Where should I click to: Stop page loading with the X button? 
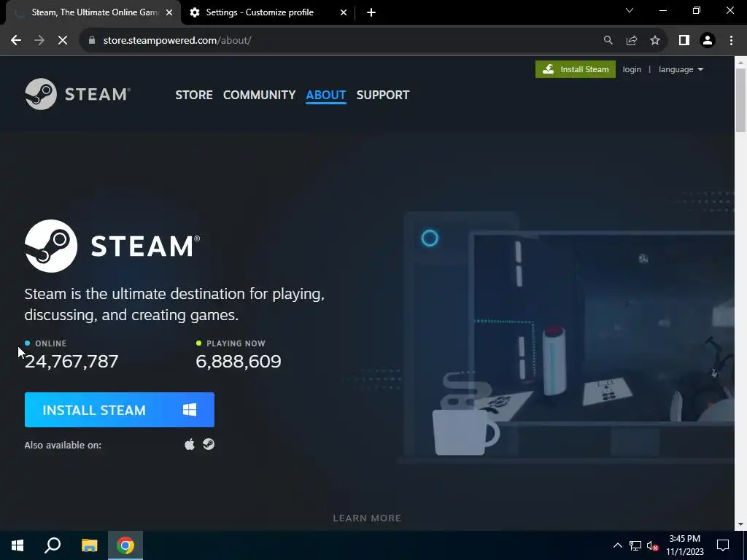[63, 41]
